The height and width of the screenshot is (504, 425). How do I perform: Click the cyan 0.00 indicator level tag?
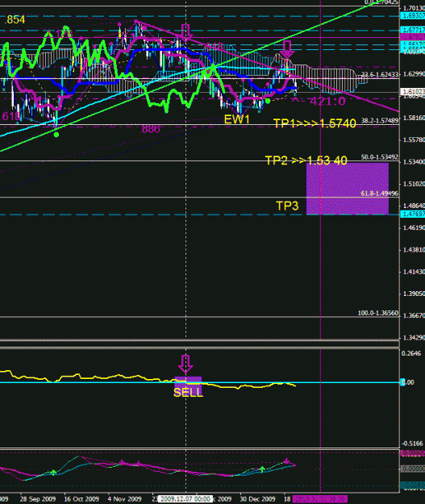[x=407, y=382]
